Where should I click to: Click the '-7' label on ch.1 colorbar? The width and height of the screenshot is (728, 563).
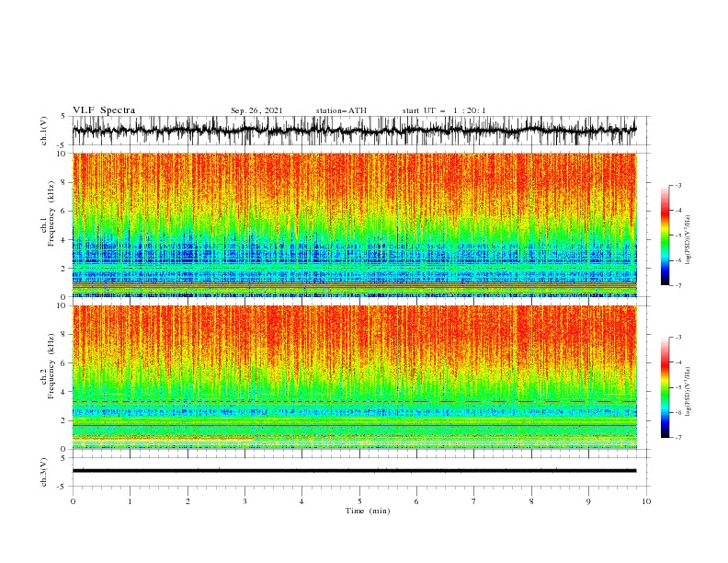(678, 285)
